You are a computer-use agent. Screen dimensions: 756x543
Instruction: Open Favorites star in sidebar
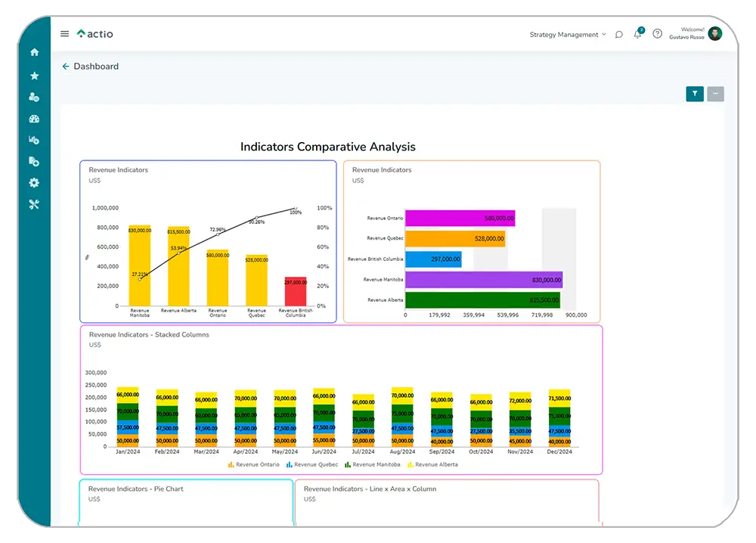coord(34,76)
